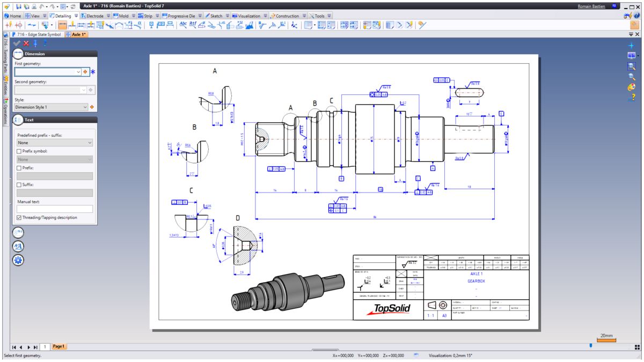Click the last pencil icon in Detailing toolbar

[x=421, y=25]
